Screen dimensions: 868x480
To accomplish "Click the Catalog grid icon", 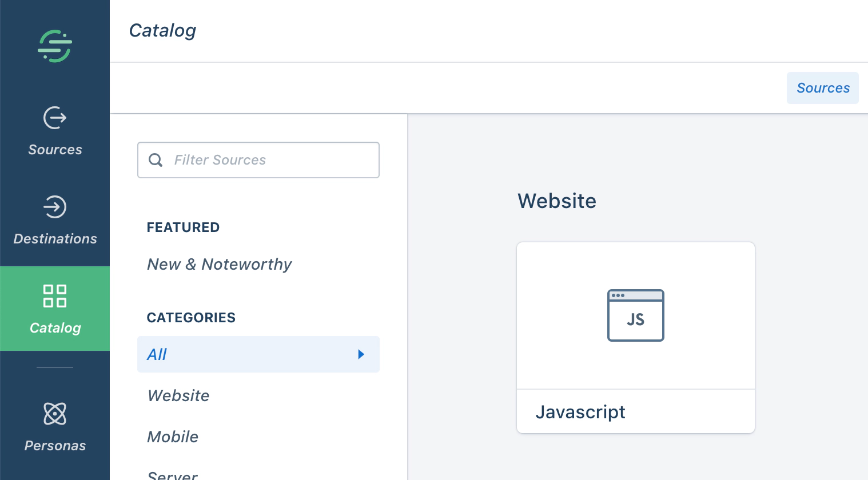I will pos(55,296).
